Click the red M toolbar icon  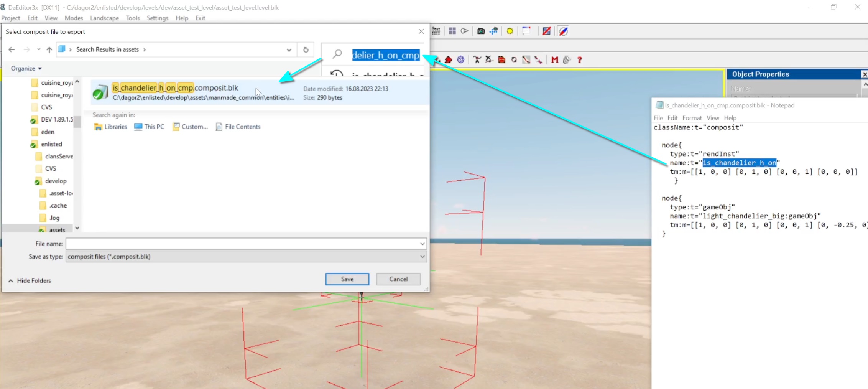pos(554,60)
